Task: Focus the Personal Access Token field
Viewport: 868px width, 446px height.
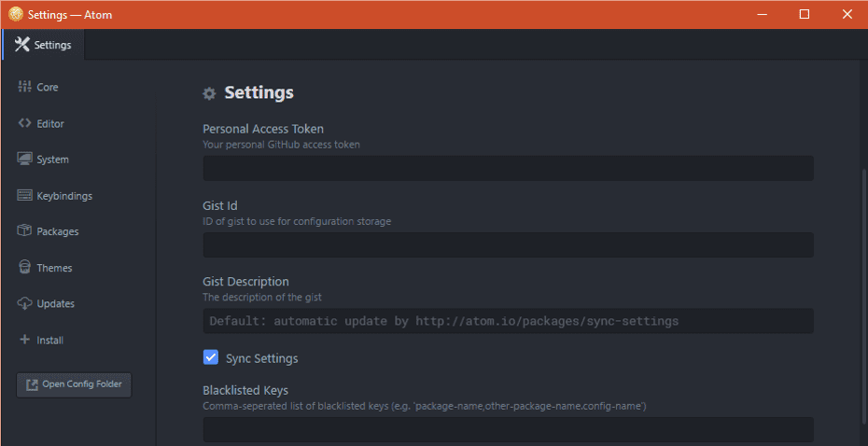Action: click(x=508, y=168)
